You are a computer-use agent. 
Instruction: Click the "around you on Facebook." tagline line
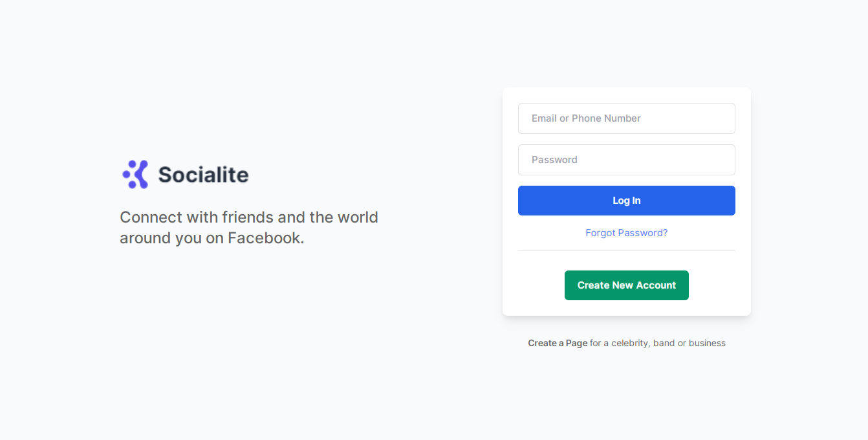tap(212, 238)
